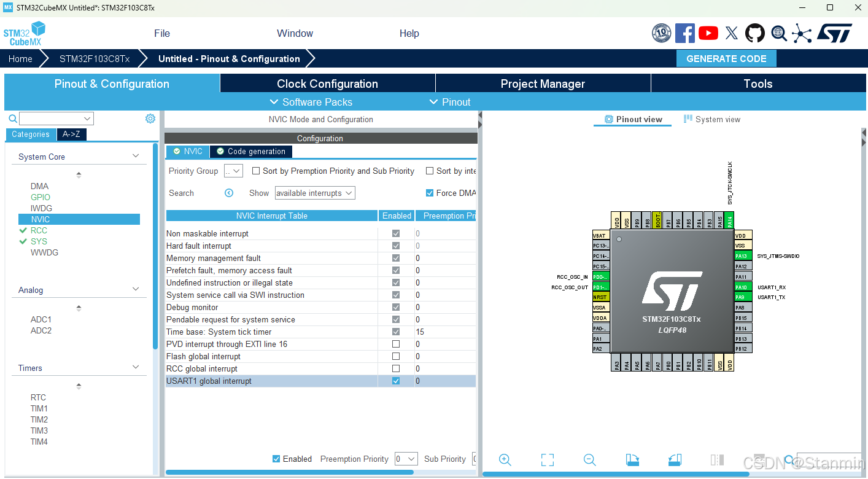Click STM32CubeMX logo in the header

(x=25, y=33)
